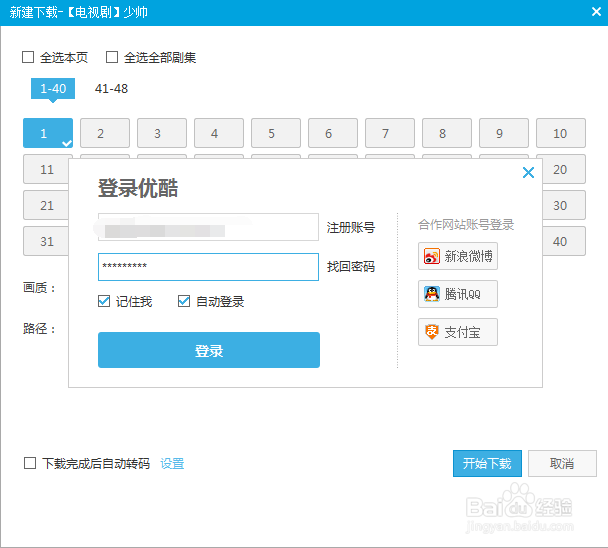Select episode 40
Image resolution: width=608 pixels, height=548 pixels.
564,241
